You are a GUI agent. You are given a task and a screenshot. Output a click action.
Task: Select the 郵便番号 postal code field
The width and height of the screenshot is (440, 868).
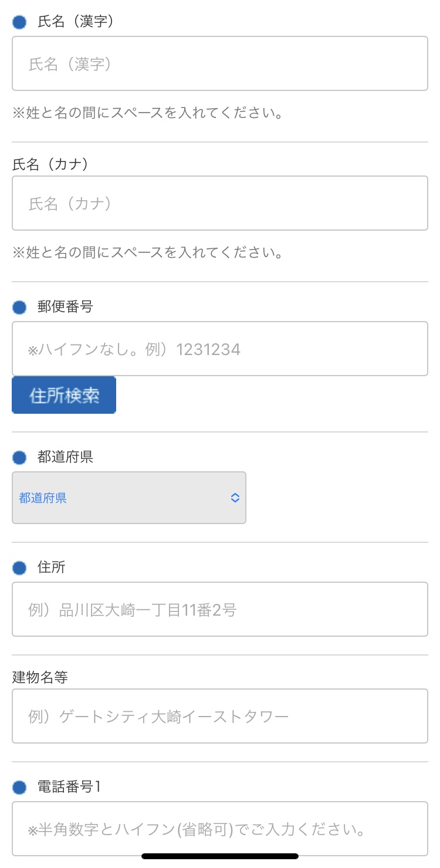[x=220, y=349]
